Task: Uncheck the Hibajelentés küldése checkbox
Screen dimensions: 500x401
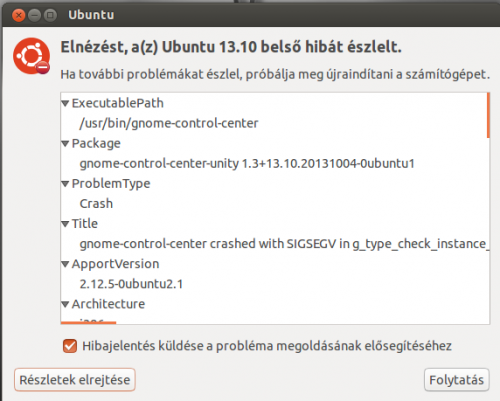Action: (70, 346)
